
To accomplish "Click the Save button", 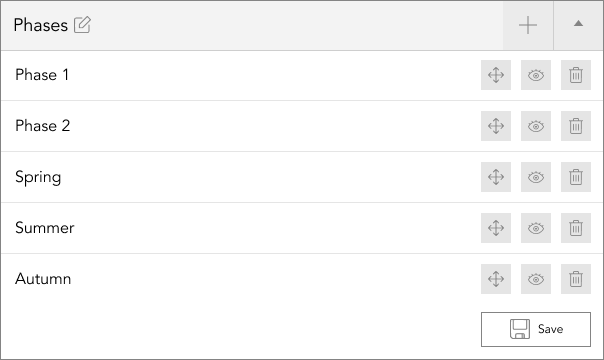I will (x=536, y=329).
